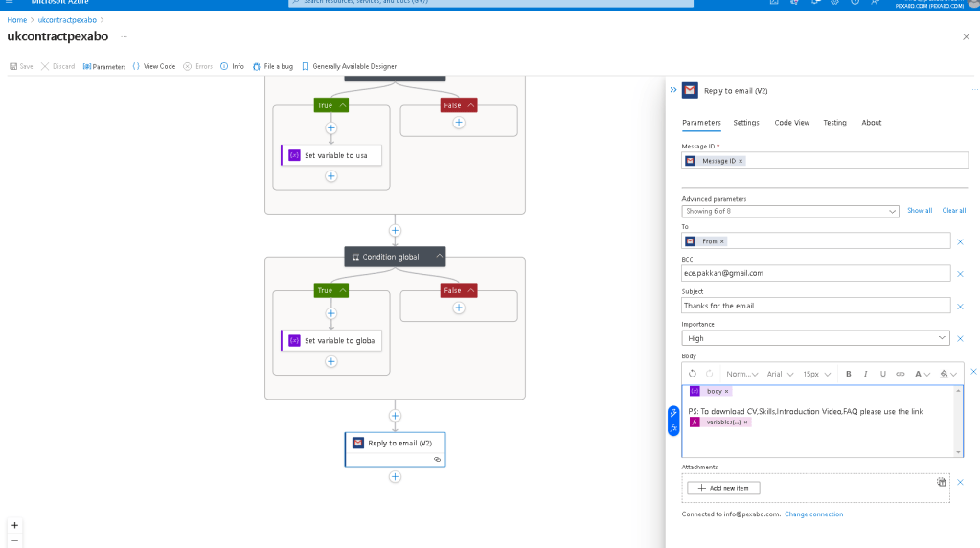Click the redo icon in Body editor
This screenshot has width=980, height=548.
[x=710, y=374]
